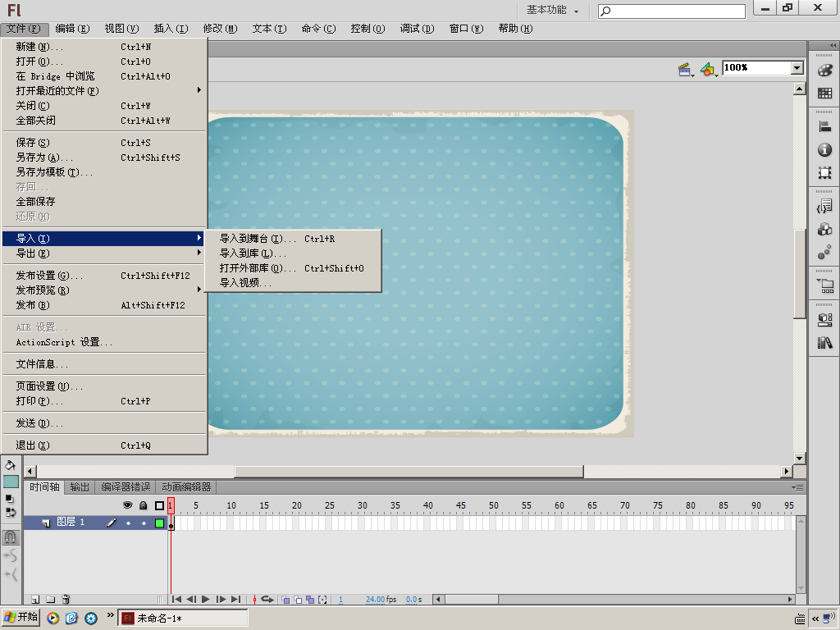Open the Library books panel icon
This screenshot has width=840, height=630.
[x=825, y=342]
